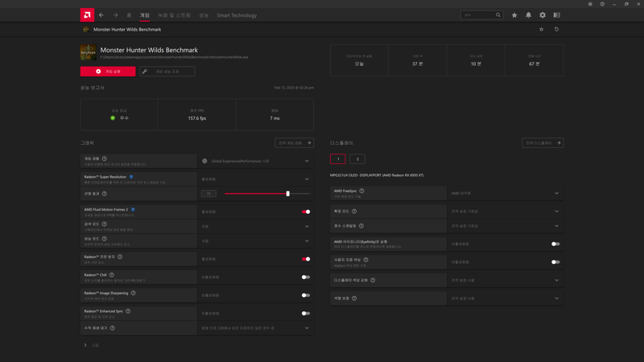The width and height of the screenshot is (644, 362).
Task: Open help icon for AMD FreeSync
Action: (361, 191)
